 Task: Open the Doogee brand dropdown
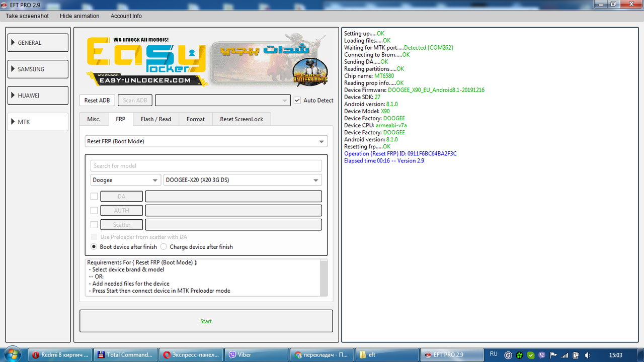[x=126, y=179]
